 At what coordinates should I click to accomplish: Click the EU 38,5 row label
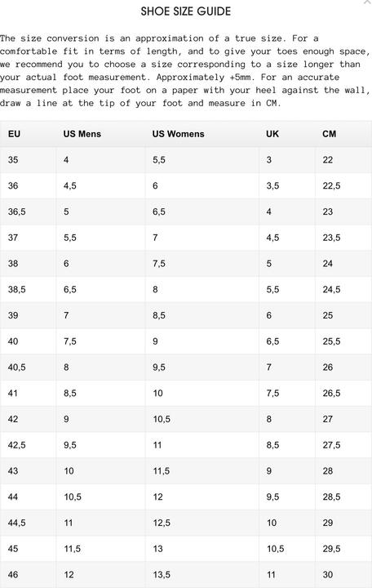click(x=17, y=289)
